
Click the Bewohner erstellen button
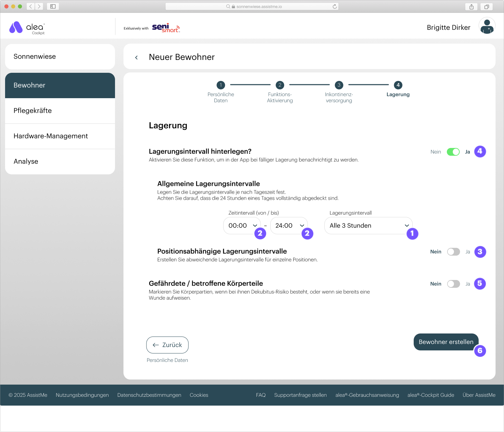(x=445, y=342)
